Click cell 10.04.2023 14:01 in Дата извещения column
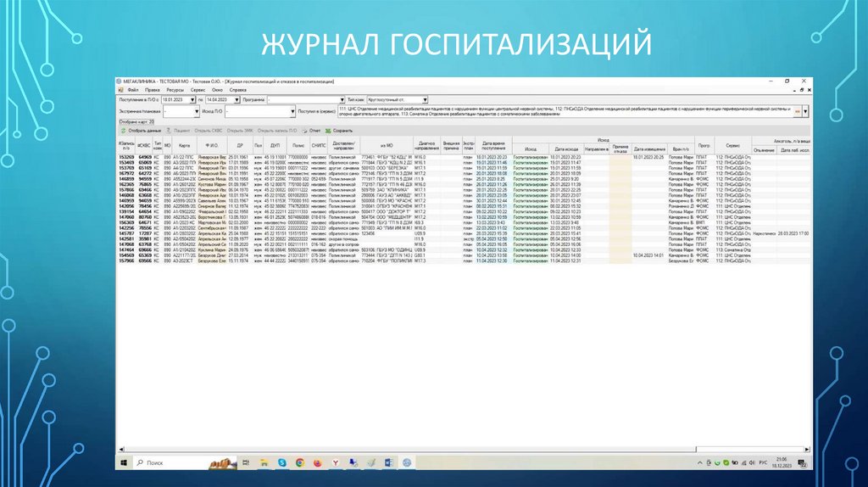 pos(648,255)
